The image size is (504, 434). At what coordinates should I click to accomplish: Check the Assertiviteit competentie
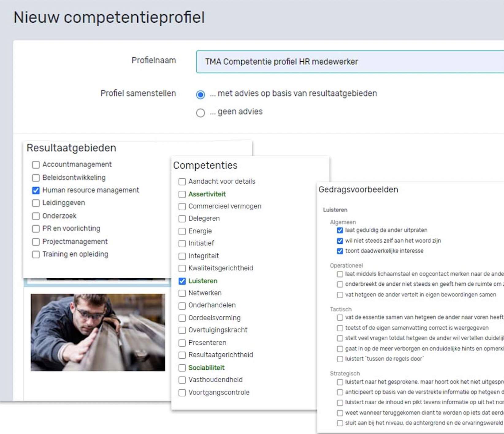click(x=182, y=194)
